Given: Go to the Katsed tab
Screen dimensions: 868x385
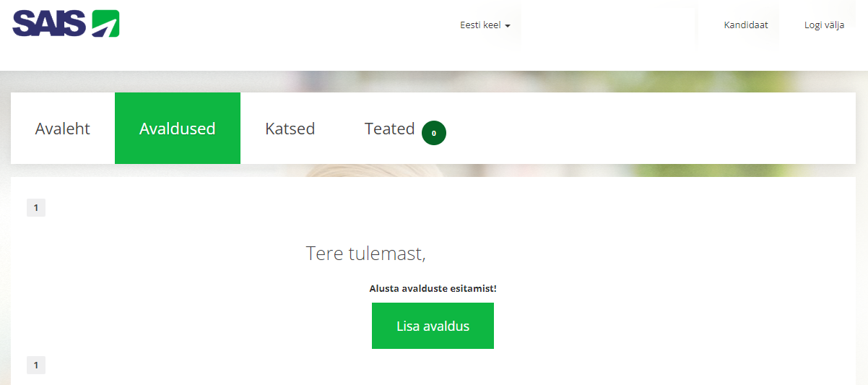Looking at the screenshot, I should (290, 129).
